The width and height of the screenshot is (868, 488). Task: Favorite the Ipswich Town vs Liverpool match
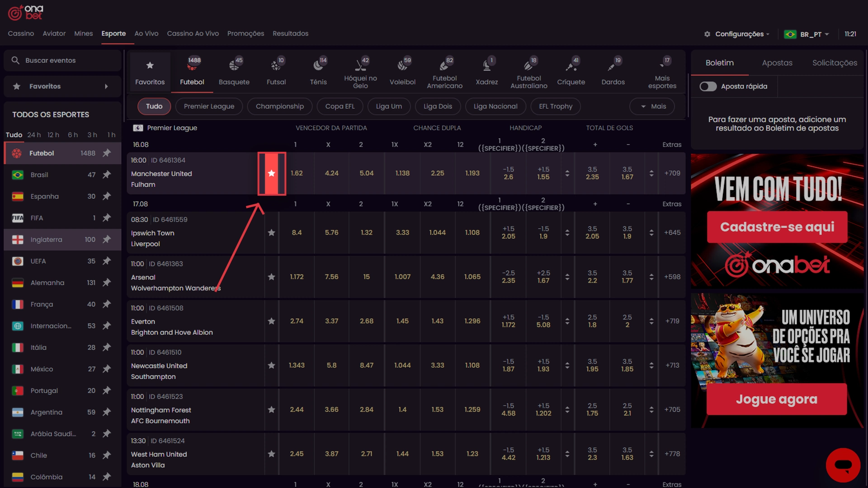pyautogui.click(x=271, y=233)
